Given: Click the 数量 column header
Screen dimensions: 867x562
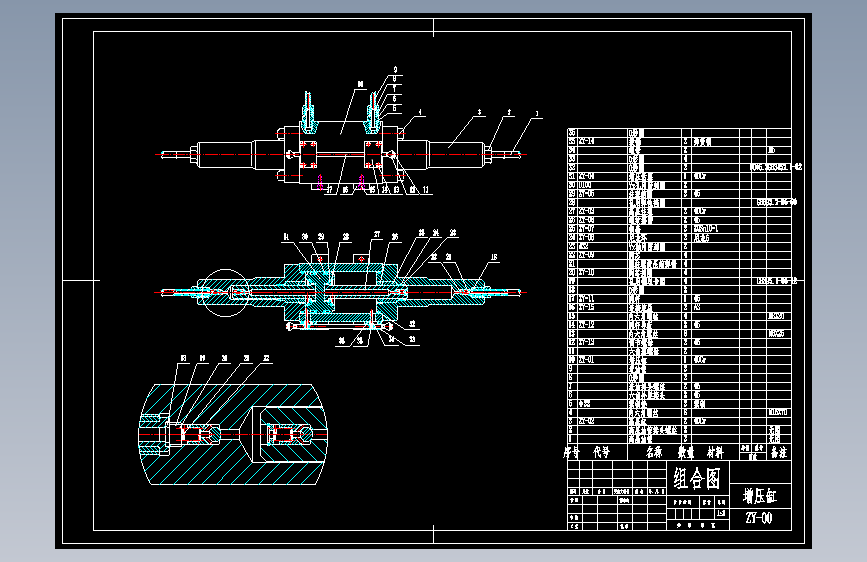Looking at the screenshot, I should pos(686,452).
